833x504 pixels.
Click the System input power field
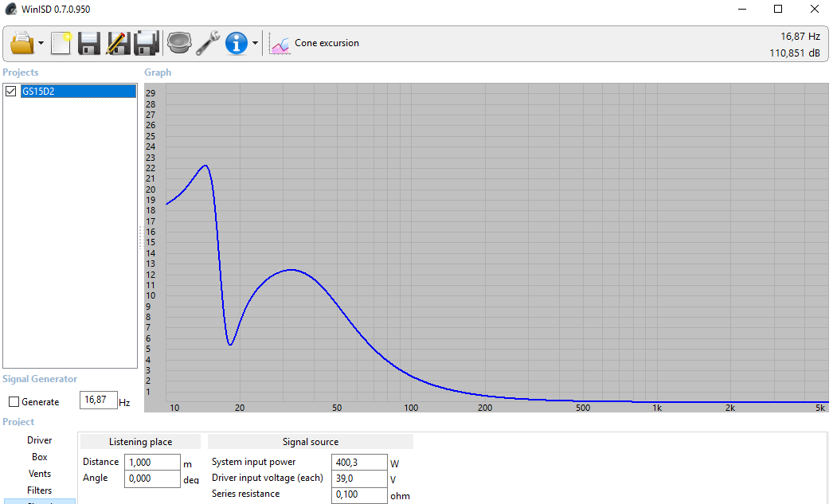359,463
